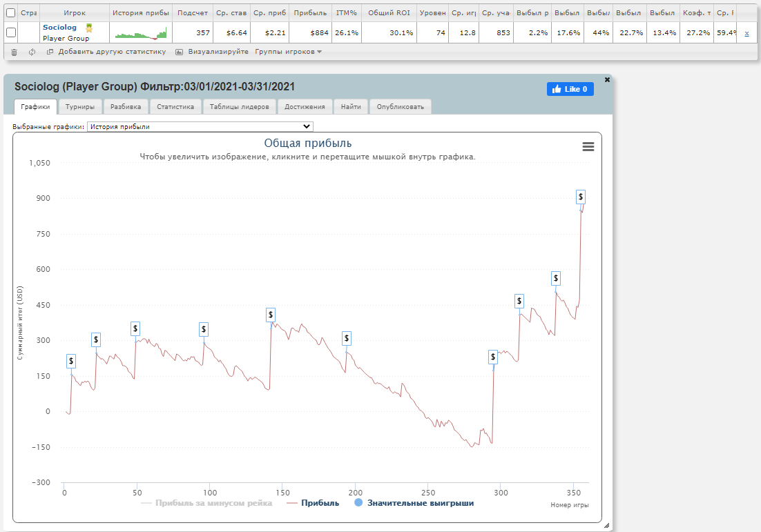Remove row with the x link
Screen dimensions: 761x532
(746, 33)
